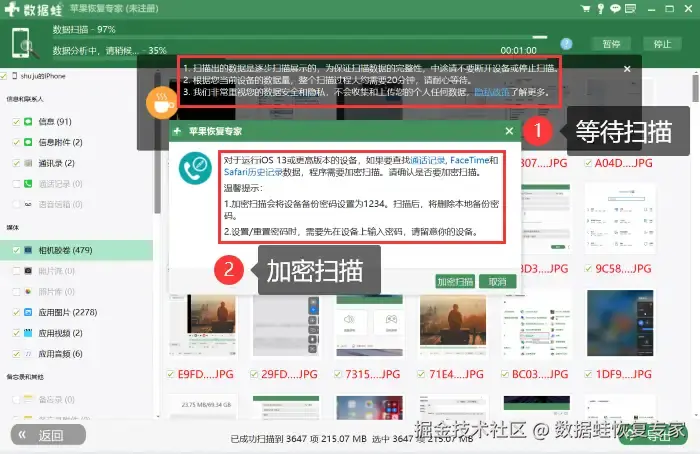Uncheck the 应用视频 (2) checkbox
The width and height of the screenshot is (700, 454).
point(16,333)
